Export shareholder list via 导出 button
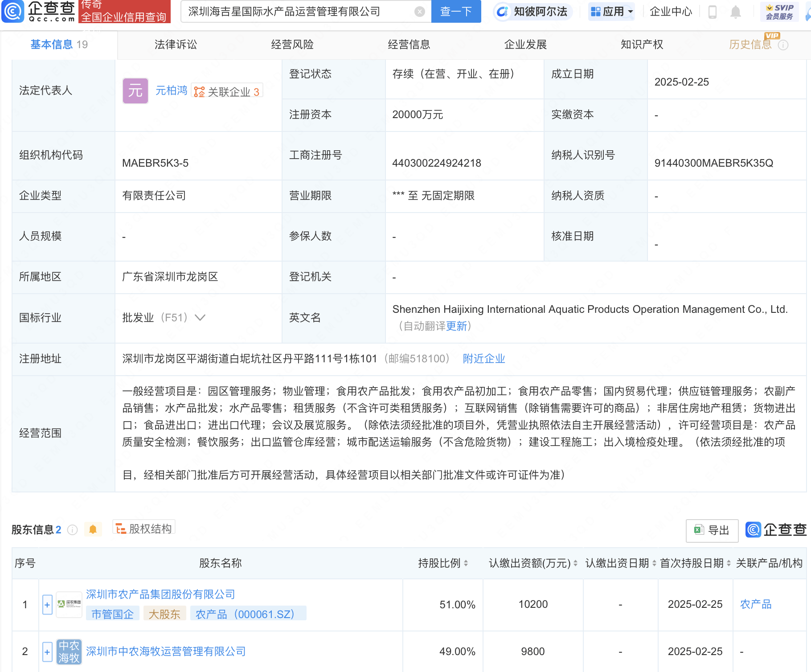The width and height of the screenshot is (811, 672). 712,530
